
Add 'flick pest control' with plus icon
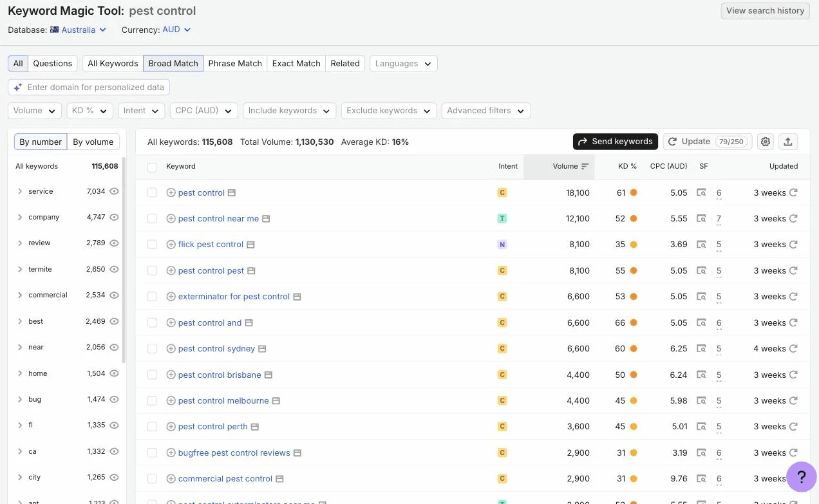click(171, 245)
